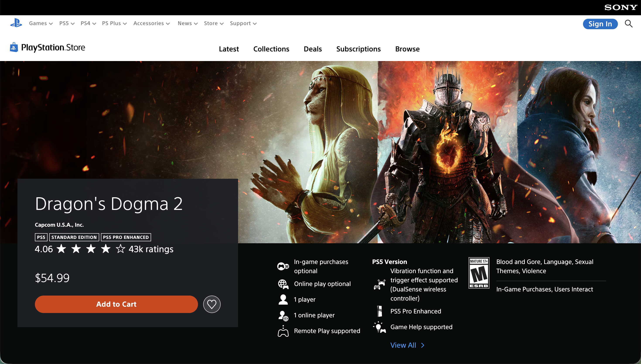Add Dragon's Dogma 2 to cart
Viewport: 641px width, 364px height.
click(116, 304)
